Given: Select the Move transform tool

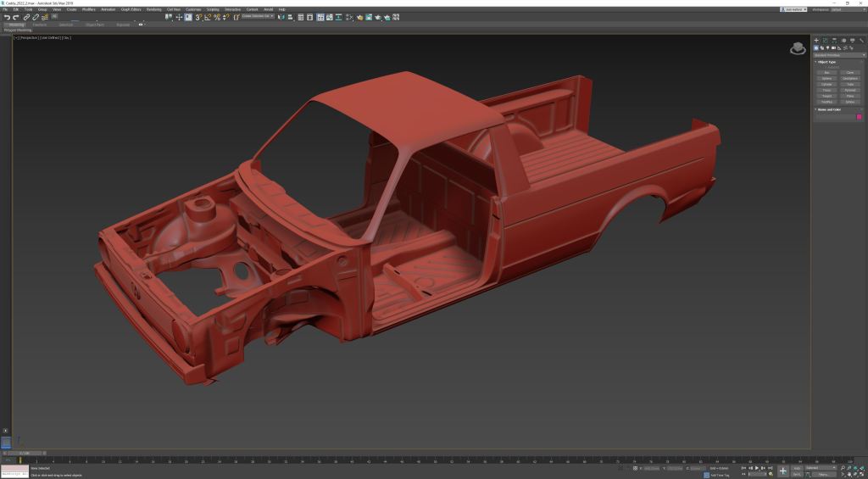Looking at the screenshot, I should (x=179, y=17).
